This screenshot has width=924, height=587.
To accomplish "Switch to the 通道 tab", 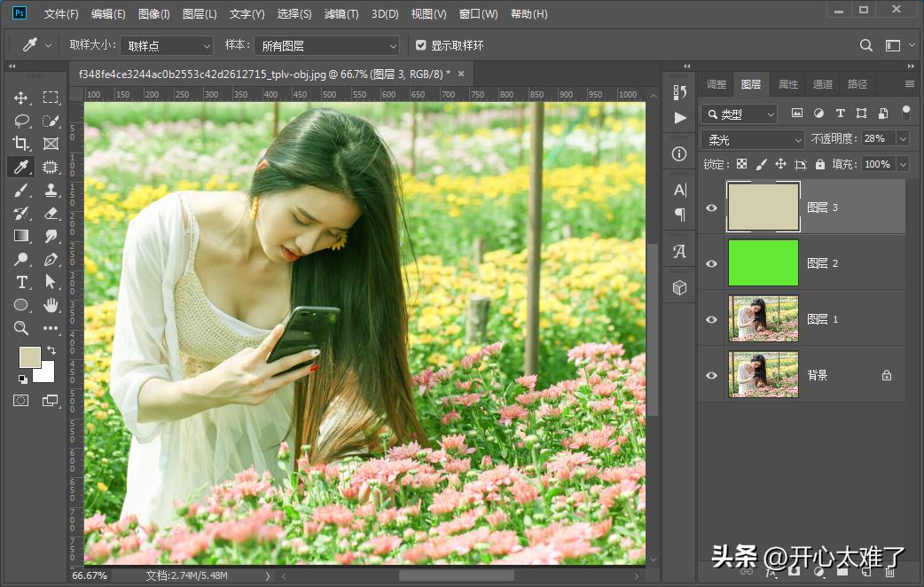I will point(822,83).
